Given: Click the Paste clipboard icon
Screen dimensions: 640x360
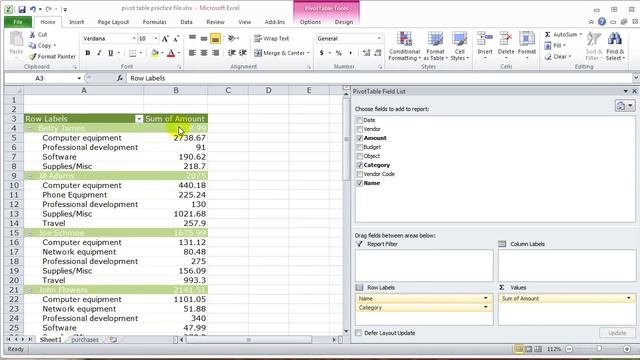Looking at the screenshot, I should (x=16, y=40).
